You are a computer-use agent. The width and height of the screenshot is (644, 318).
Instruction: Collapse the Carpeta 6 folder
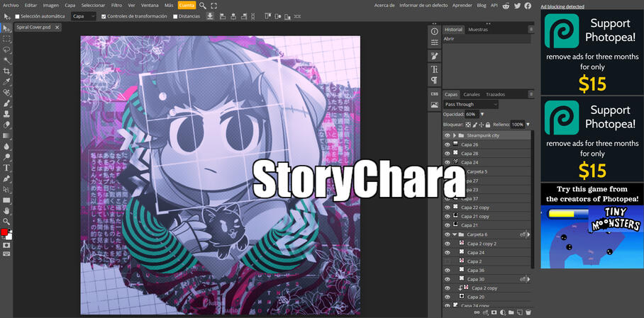tap(454, 234)
